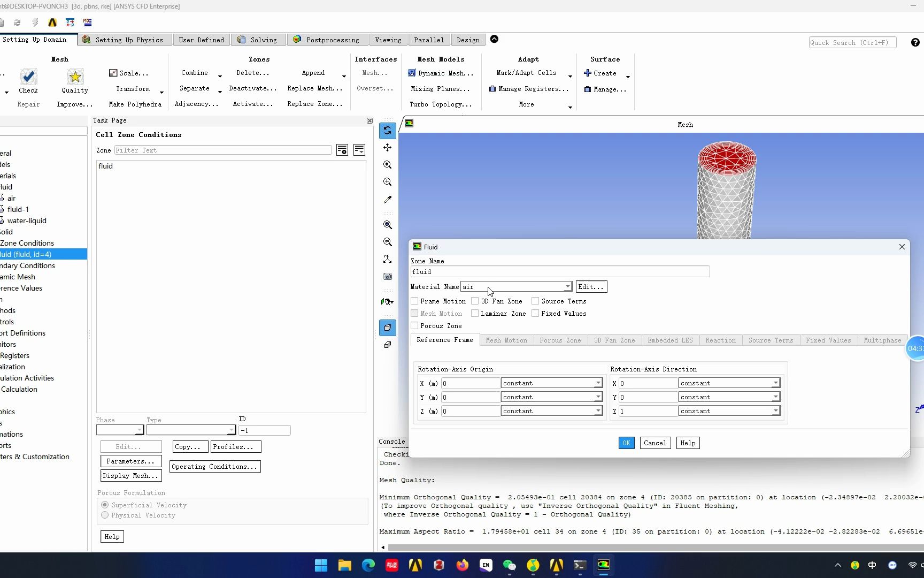Screen dimensions: 924x578
Task: Select the Physical Velocity radio button
Action: point(105,515)
